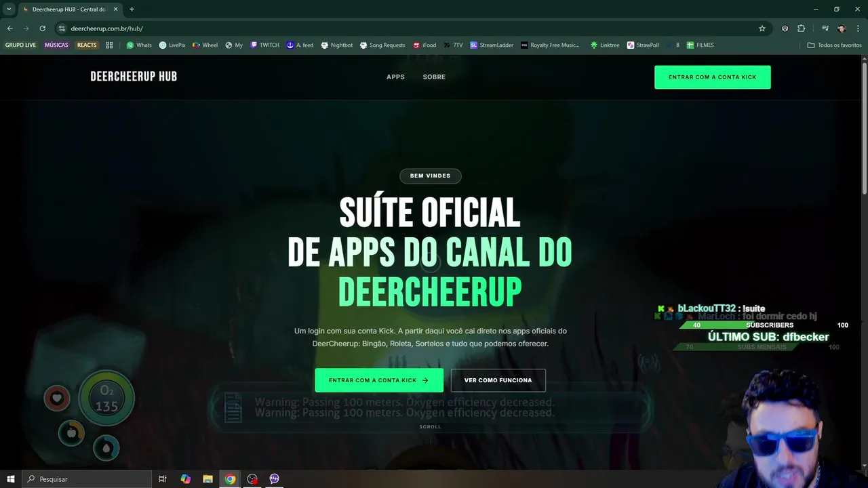This screenshot has height=488, width=868.
Task: Click the browser back arrow
Action: point(9,28)
